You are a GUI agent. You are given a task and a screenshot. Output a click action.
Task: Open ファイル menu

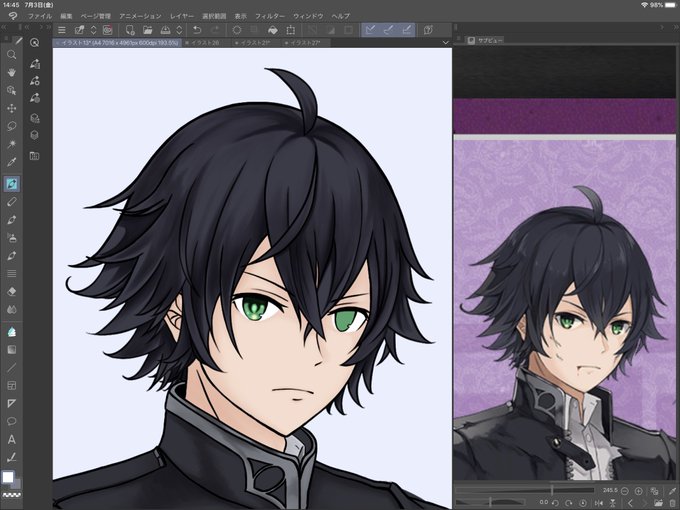click(40, 16)
